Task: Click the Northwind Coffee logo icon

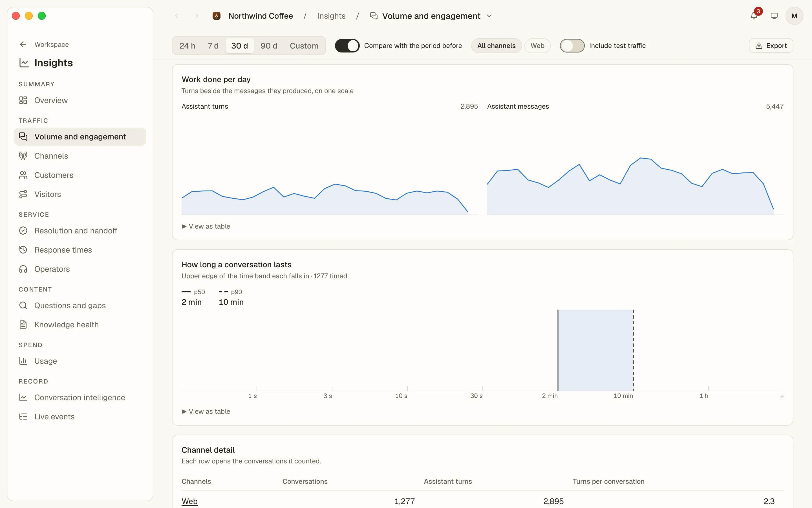Action: tap(217, 16)
